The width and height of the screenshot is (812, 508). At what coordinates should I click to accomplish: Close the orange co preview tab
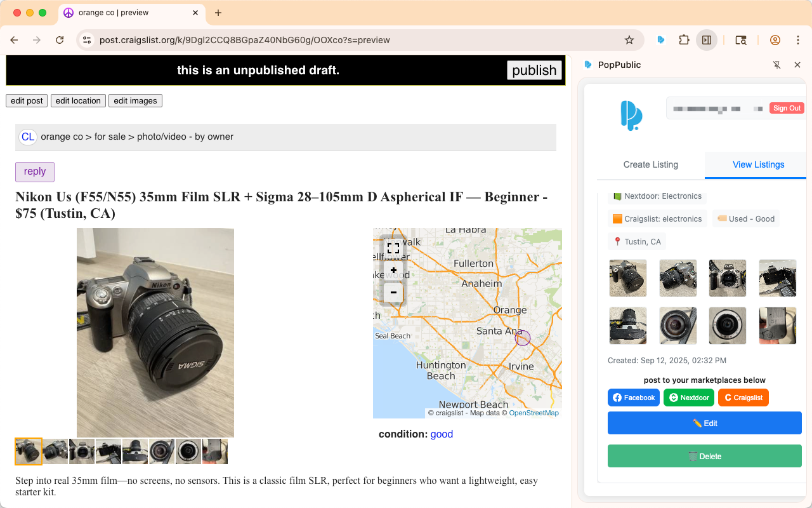195,13
